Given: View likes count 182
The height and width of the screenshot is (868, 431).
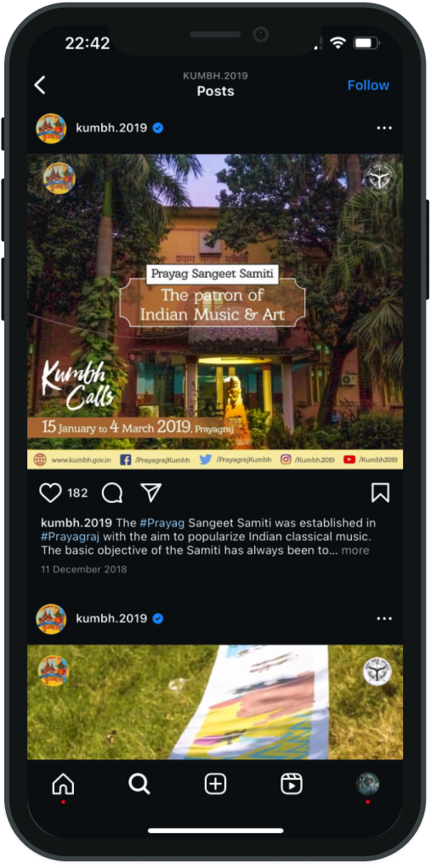Looking at the screenshot, I should coord(77,493).
